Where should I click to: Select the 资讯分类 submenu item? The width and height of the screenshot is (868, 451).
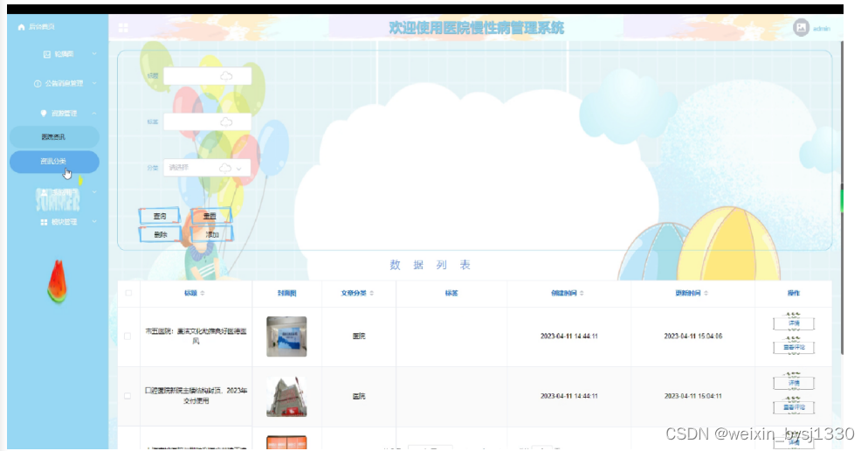coord(54,161)
